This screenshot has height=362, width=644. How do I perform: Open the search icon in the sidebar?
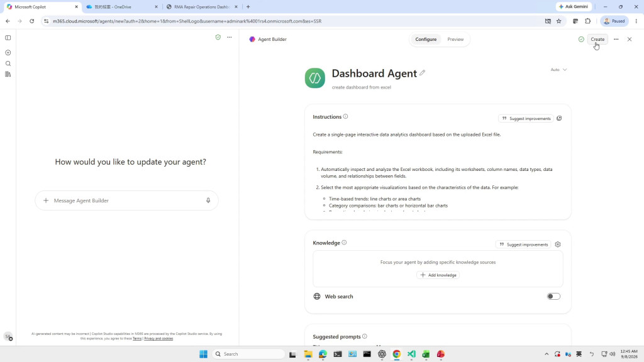pos(8,63)
